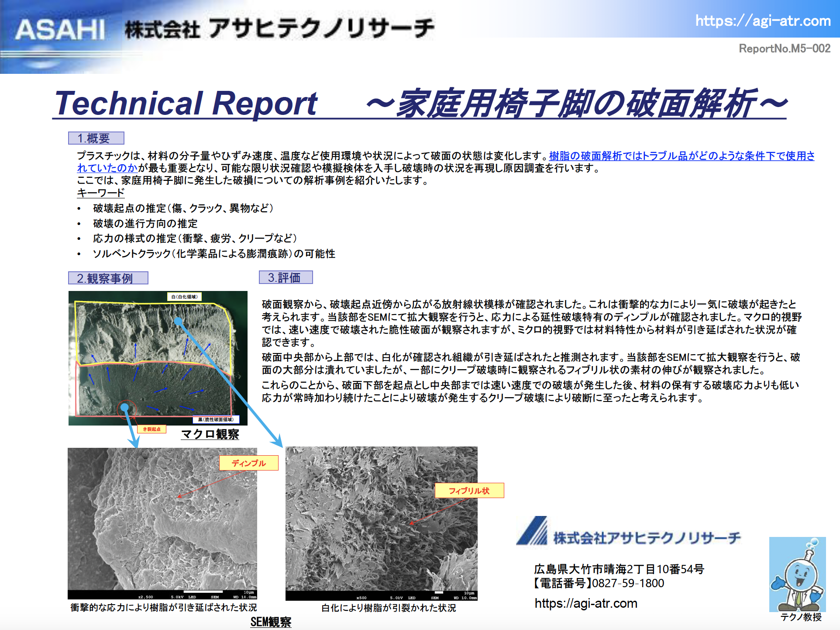This screenshot has width=840, height=630.
Task: Click the テクノ教授 mascot image
Action: (797, 574)
